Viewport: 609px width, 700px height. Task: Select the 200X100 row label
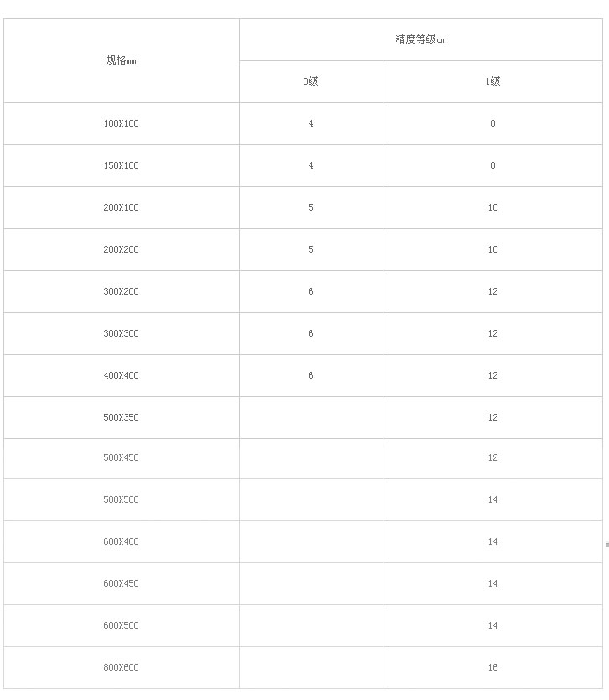pyautogui.click(x=122, y=207)
